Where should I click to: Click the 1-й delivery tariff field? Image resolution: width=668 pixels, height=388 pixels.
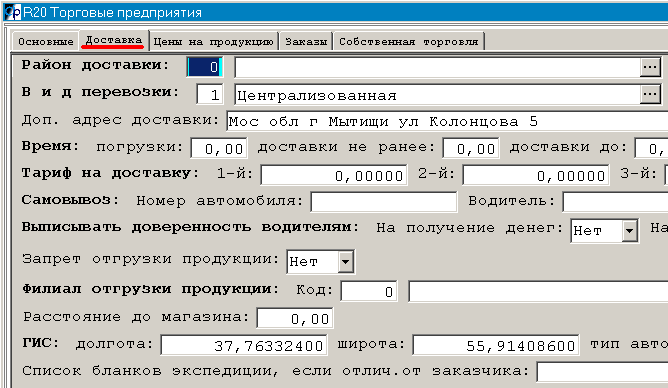334,175
